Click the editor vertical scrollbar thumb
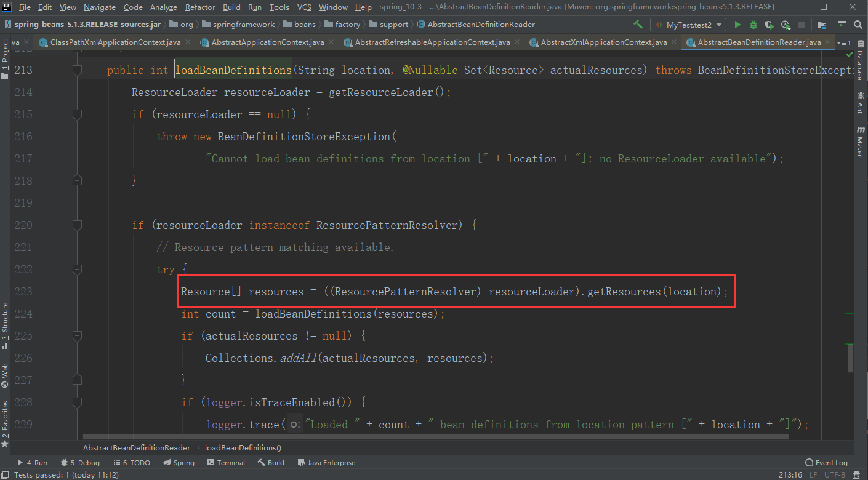868x480 pixels. [851, 357]
